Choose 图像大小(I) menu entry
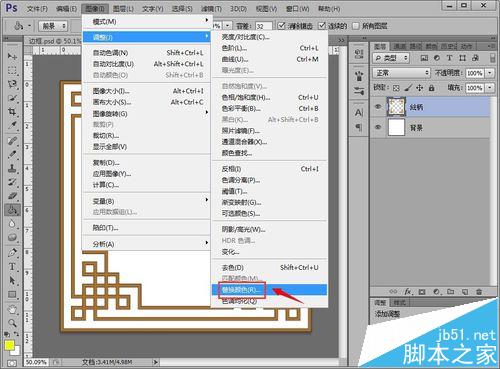The image size is (500, 369). pos(146,91)
